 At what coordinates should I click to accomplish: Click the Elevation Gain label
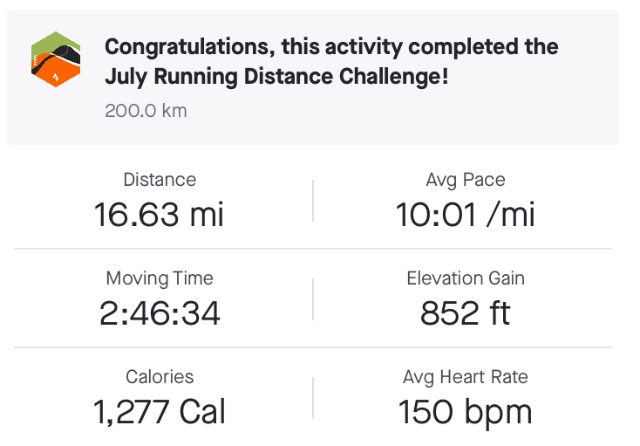(465, 278)
